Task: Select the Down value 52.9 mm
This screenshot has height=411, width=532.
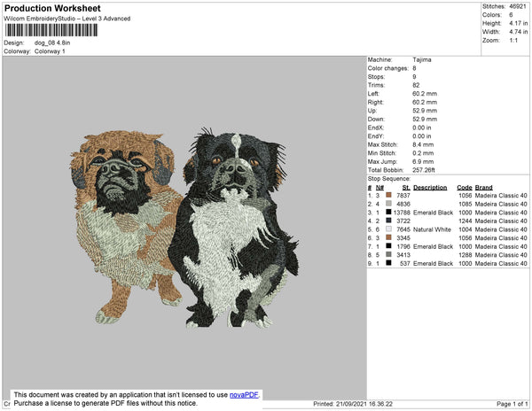Action: [425, 119]
